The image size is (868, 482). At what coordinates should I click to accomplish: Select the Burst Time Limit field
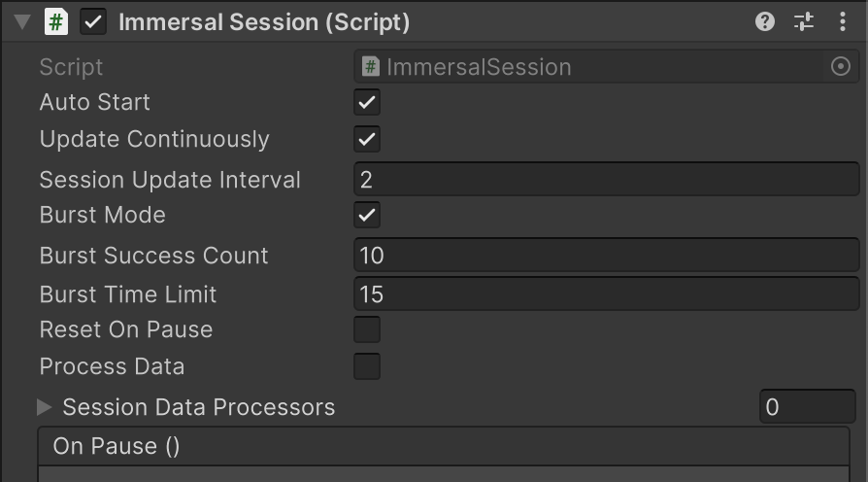coord(607,293)
